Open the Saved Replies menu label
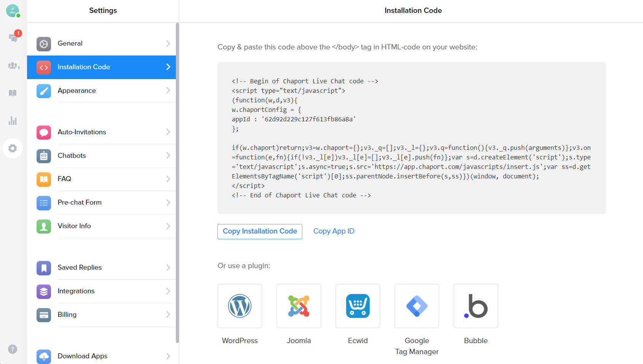The width and height of the screenshot is (643, 364). (x=80, y=267)
